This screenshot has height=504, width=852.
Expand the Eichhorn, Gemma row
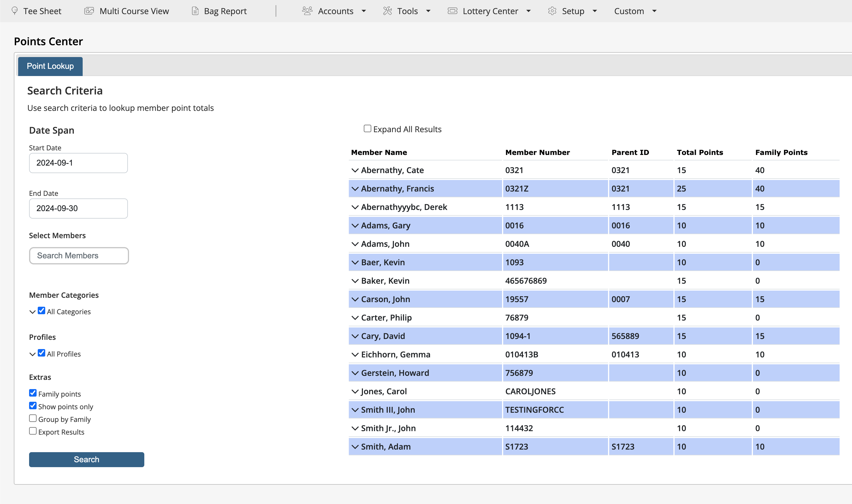pos(355,355)
